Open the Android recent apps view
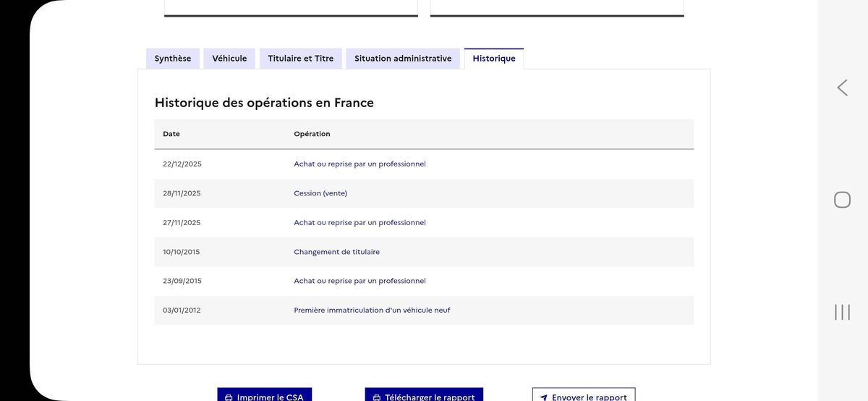Screen dimensions: 868x401 click(x=842, y=312)
